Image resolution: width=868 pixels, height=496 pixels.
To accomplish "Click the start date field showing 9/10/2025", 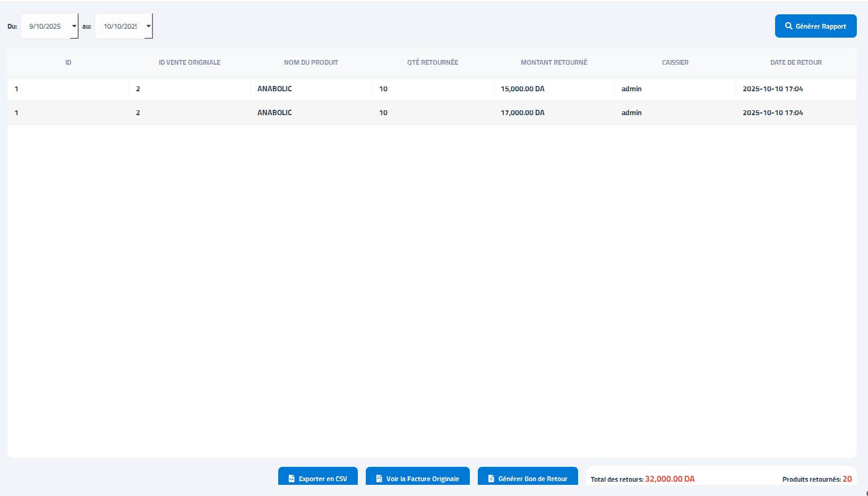I will click(x=45, y=26).
